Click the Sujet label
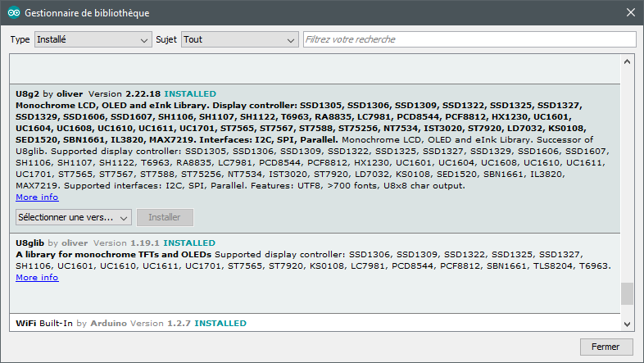Screen dimensions: 644x363 (x=166, y=39)
